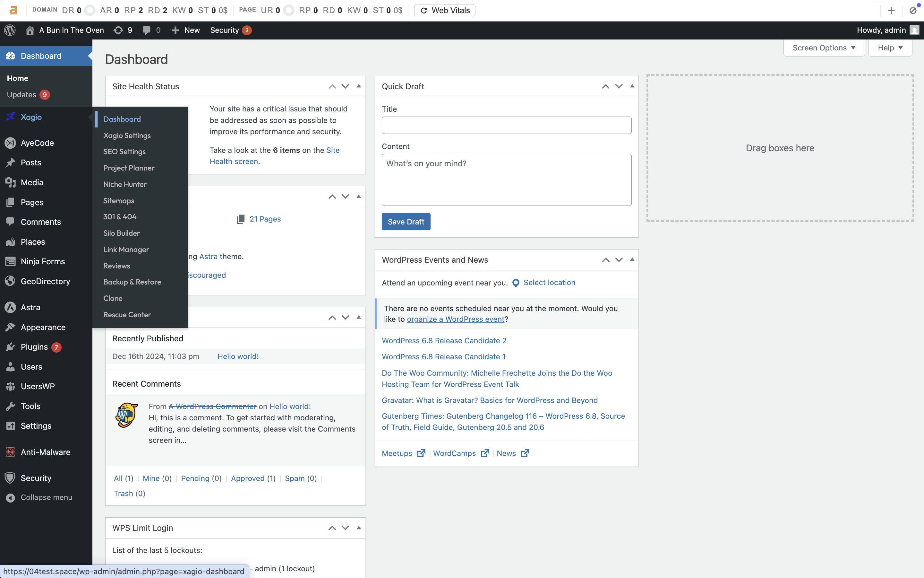The image size is (924, 578).
Task: Move Site Health Status panel down
Action: pos(345,86)
